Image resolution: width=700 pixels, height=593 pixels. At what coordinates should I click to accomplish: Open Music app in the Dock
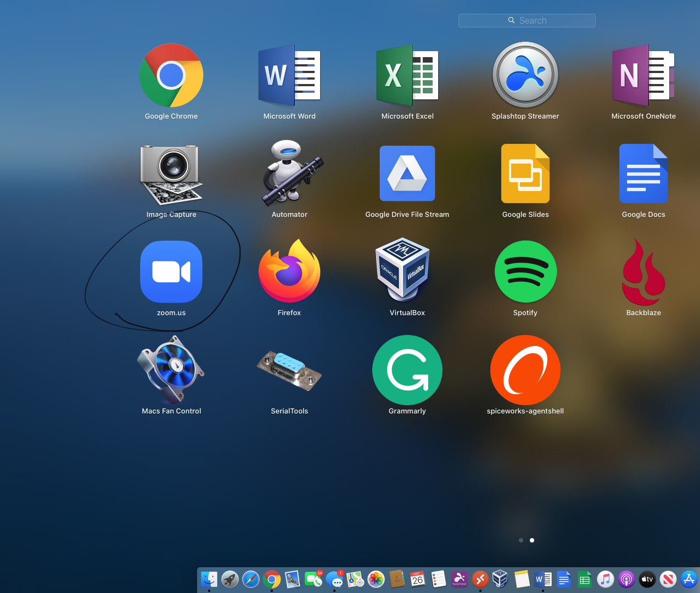[x=606, y=579]
